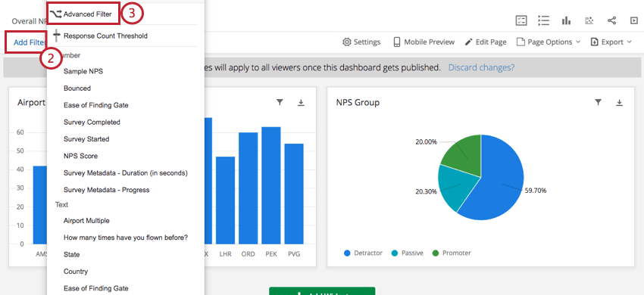Click the 59.70% pie label

coord(536,191)
